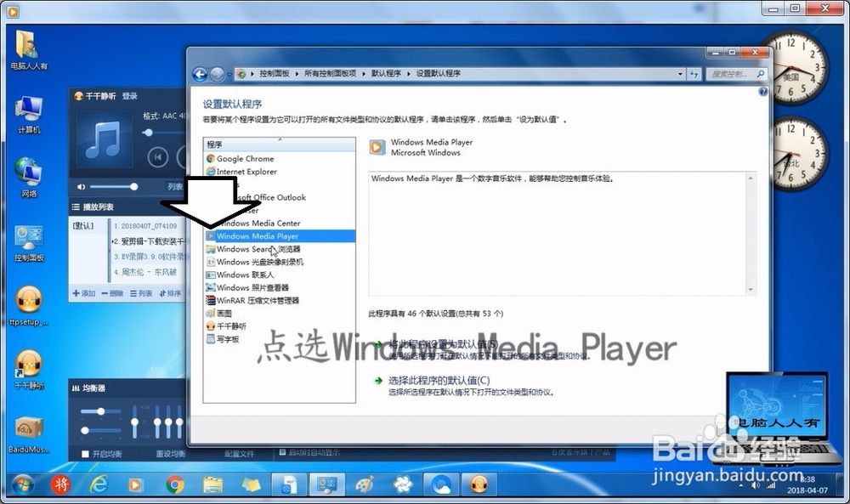Viewport: 850px width, 504px height.
Task: Open 控制面板 desktop icon
Action: [29, 242]
